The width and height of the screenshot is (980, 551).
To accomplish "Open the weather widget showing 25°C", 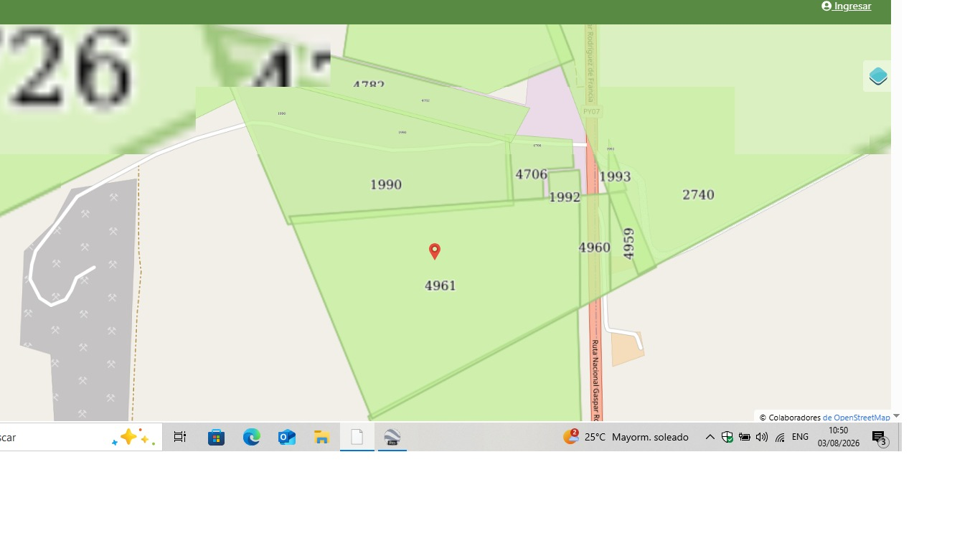I will (x=626, y=437).
